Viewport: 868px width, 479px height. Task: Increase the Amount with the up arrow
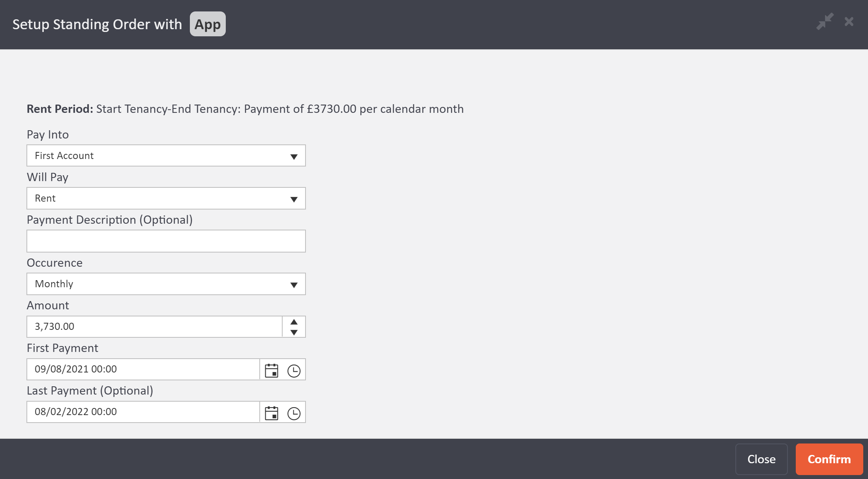pyautogui.click(x=294, y=322)
